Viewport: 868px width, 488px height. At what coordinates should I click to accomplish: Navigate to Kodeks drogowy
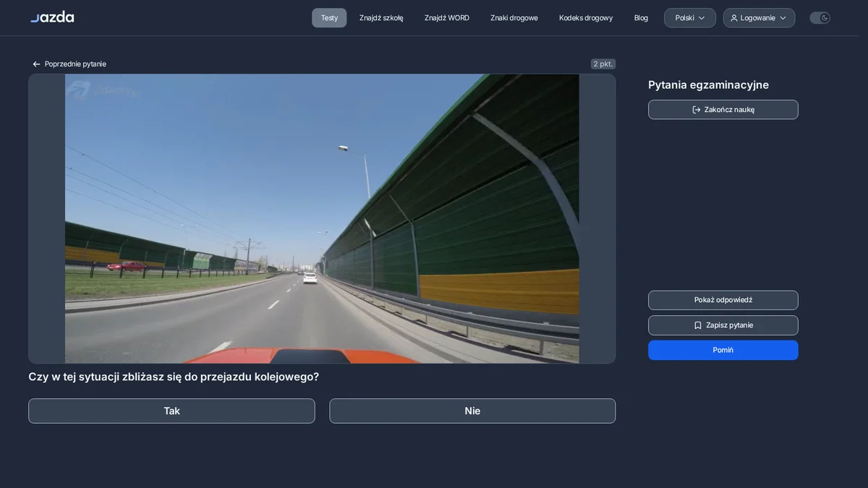pyautogui.click(x=586, y=18)
